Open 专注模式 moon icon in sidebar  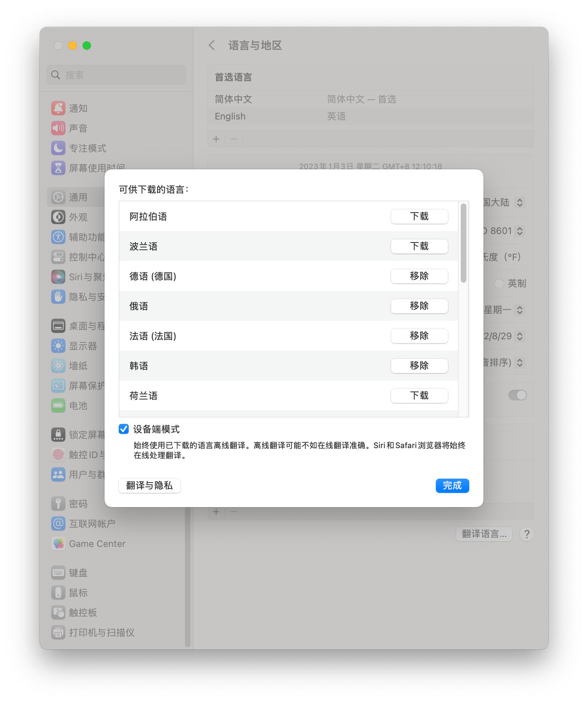58,148
